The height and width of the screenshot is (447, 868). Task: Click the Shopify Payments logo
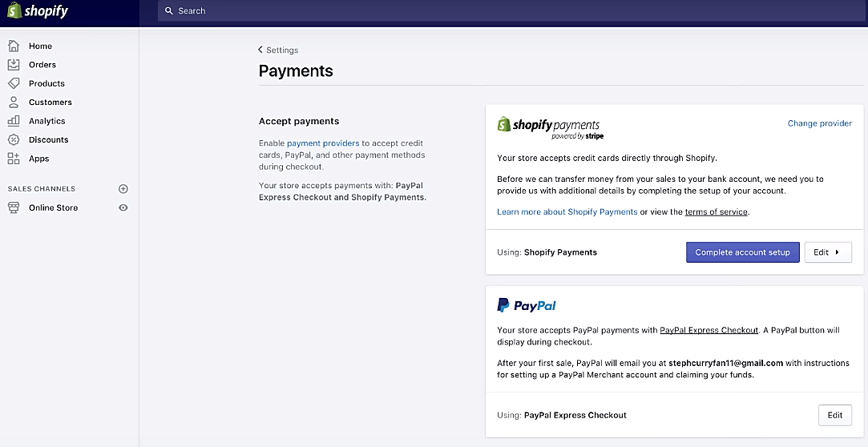tap(550, 128)
